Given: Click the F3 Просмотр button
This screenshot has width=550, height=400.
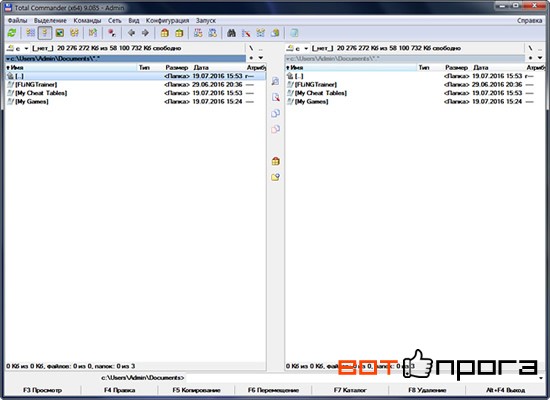Looking at the screenshot, I should click(42, 390).
